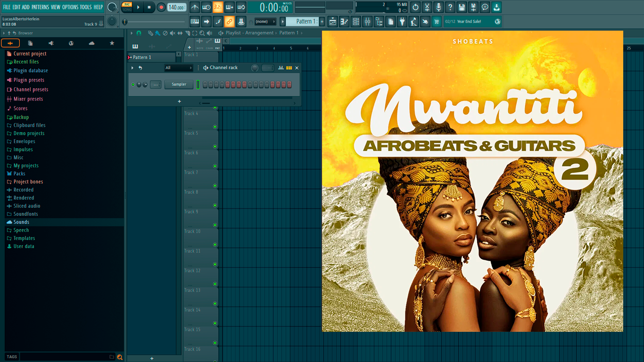Open pattern options arrow left of Pattern 1 selector
644x362 pixels.
click(283, 21)
